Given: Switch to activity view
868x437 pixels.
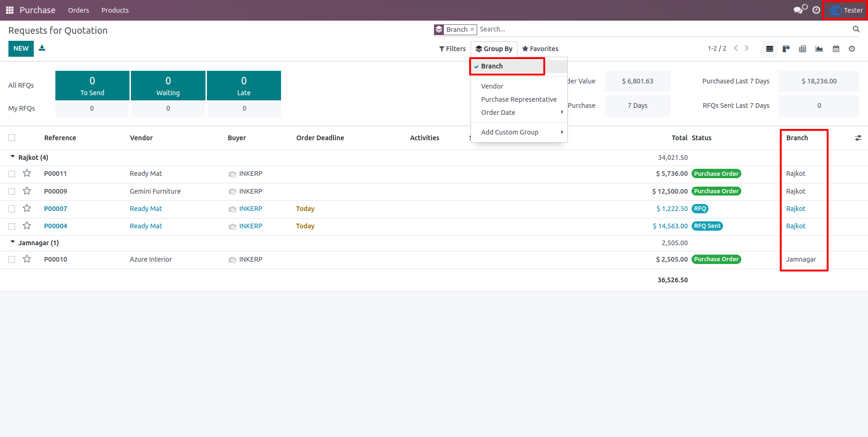Looking at the screenshot, I should point(852,49).
